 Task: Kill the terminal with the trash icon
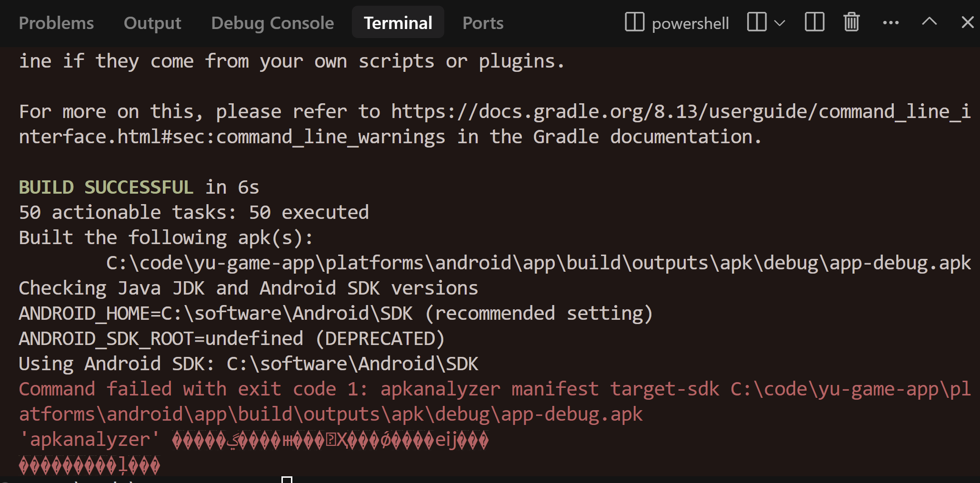851,22
